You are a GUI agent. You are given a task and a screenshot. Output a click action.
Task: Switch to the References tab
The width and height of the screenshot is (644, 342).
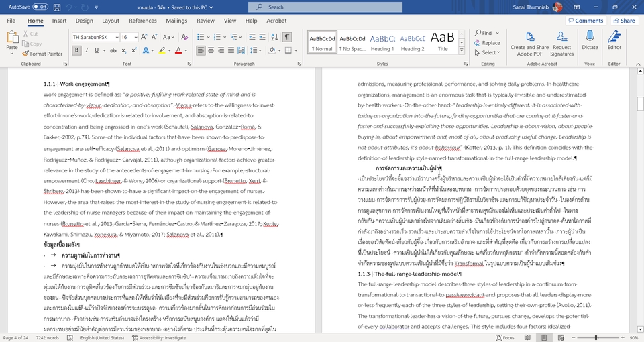click(142, 21)
